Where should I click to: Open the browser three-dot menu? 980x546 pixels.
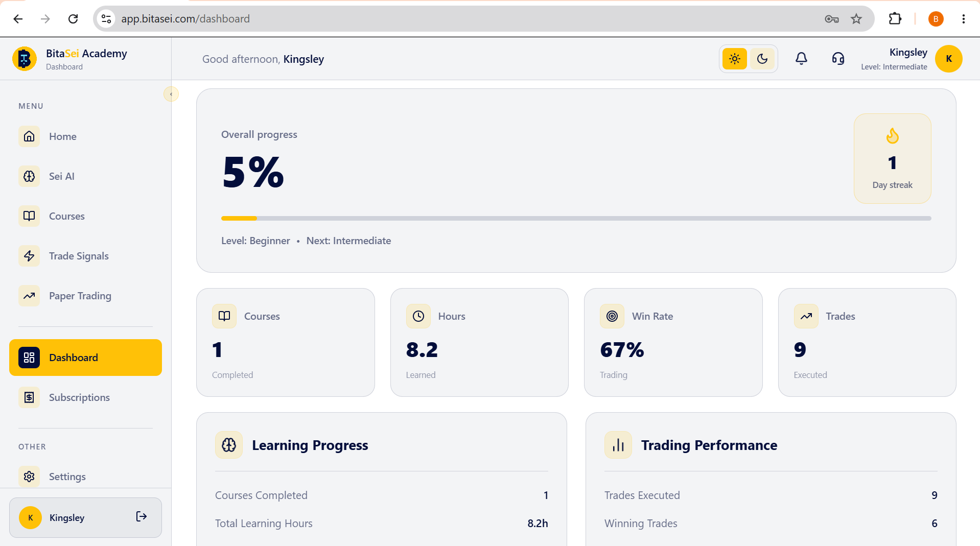pos(963,19)
